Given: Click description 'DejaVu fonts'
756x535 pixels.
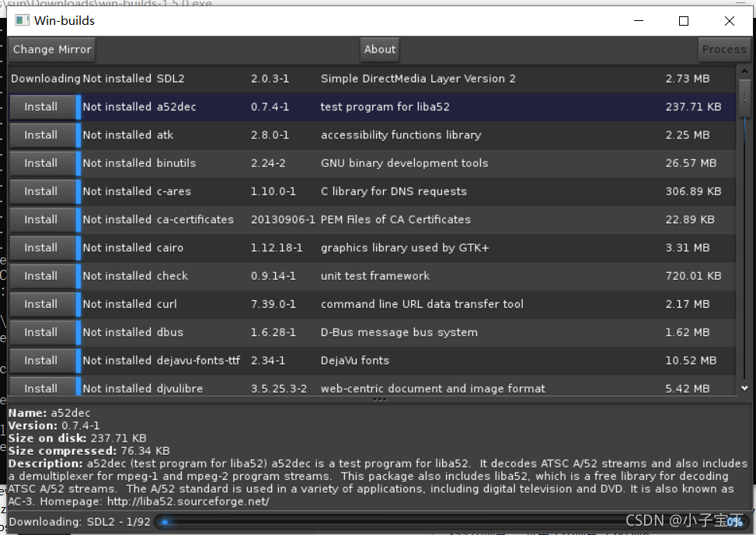Looking at the screenshot, I should (x=355, y=361).
